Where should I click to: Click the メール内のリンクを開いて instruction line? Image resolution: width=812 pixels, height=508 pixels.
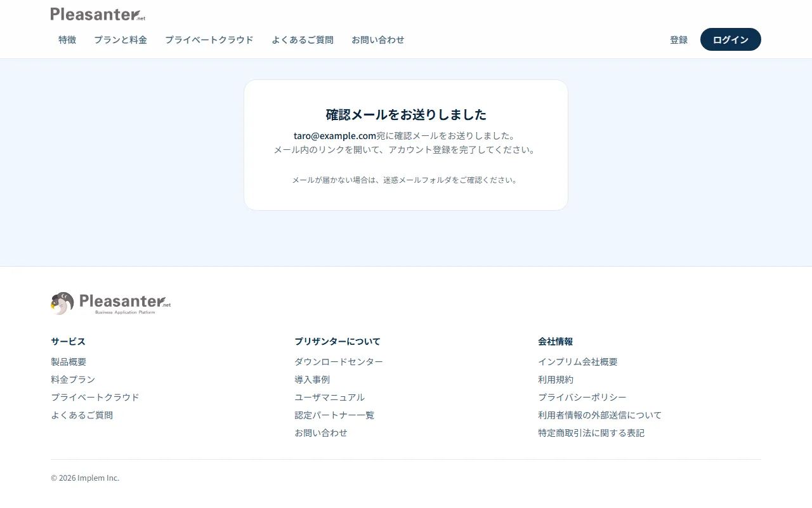click(406, 150)
